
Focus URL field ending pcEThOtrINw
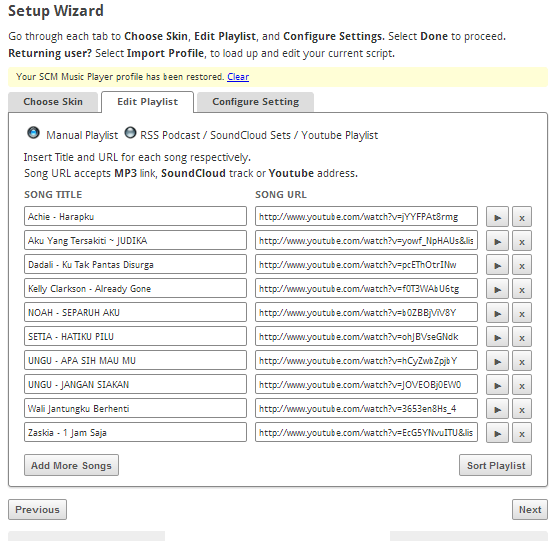(366, 264)
